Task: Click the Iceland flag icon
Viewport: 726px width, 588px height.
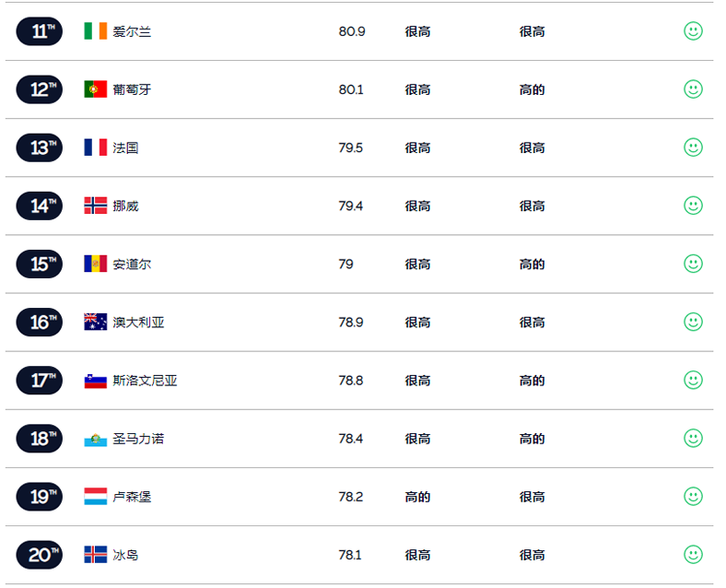Action: (x=96, y=555)
